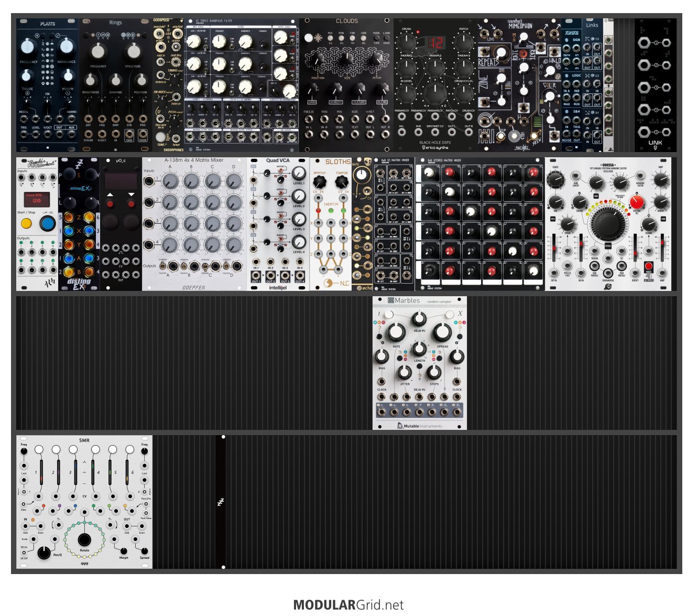This screenshot has width=698, height=616.
Task: Click the Plaits HARMONICS knob
Action: [x=66, y=47]
